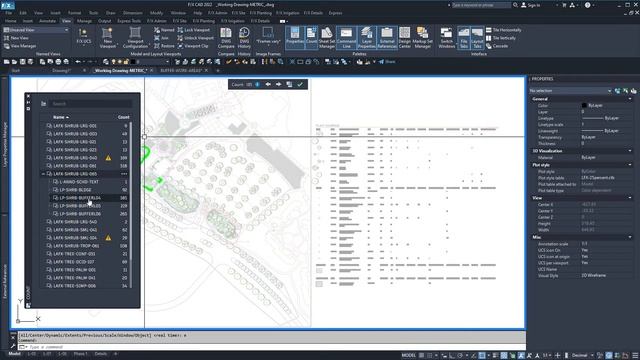Open Design Center palette
The width and height of the screenshot is (640, 360).
click(404, 38)
